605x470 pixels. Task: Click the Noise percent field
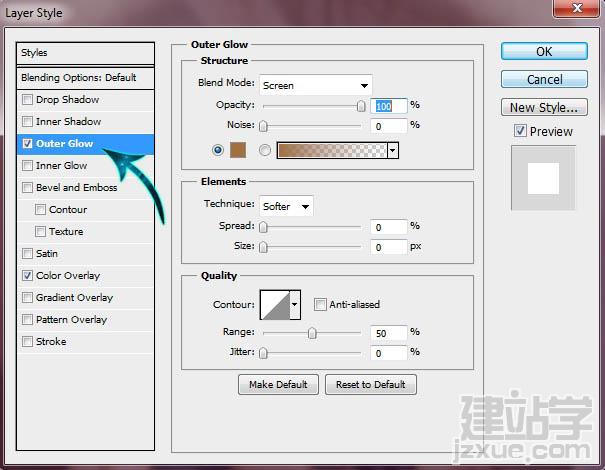point(389,126)
